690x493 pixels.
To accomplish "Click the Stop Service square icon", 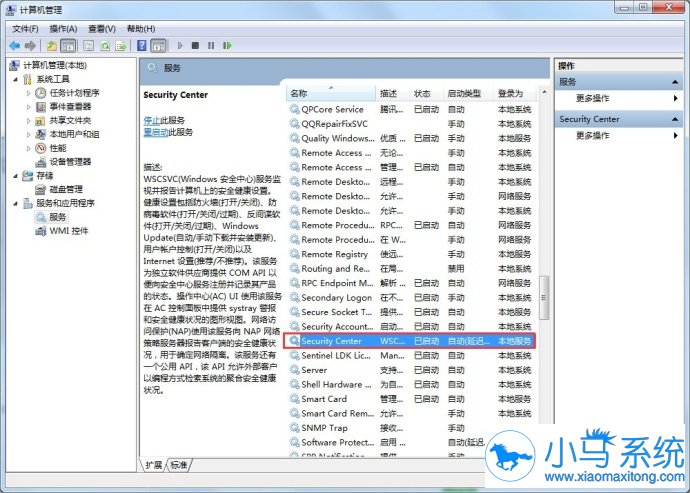I will click(x=195, y=45).
